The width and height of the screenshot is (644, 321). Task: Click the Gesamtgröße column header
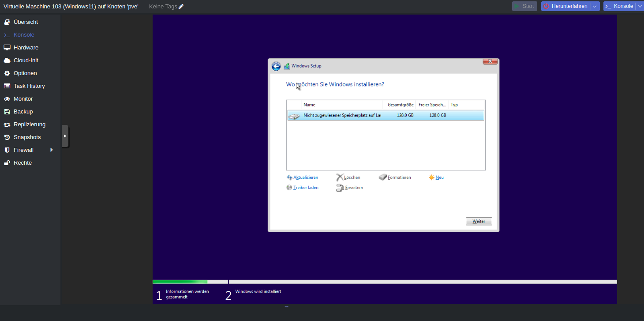click(x=400, y=105)
